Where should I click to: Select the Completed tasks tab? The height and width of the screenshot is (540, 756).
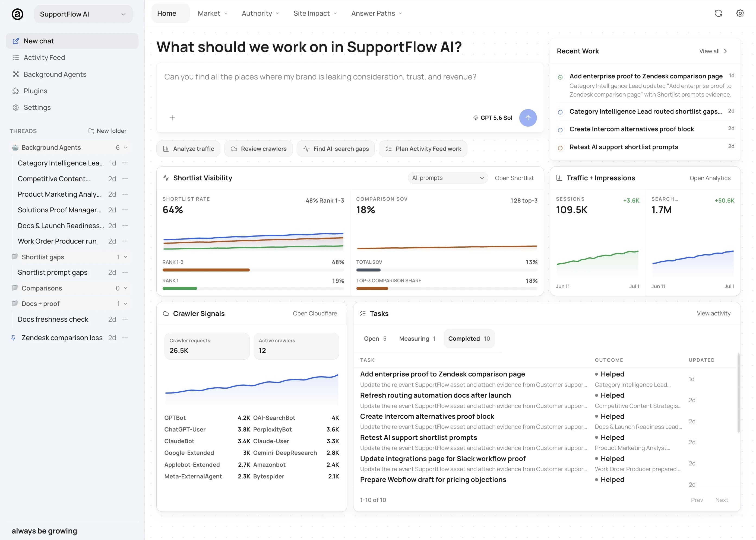pos(469,338)
